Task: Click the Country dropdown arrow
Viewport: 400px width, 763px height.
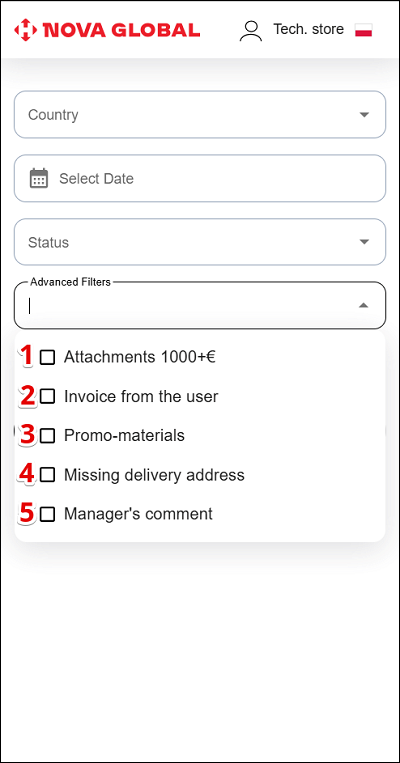Action: click(364, 115)
